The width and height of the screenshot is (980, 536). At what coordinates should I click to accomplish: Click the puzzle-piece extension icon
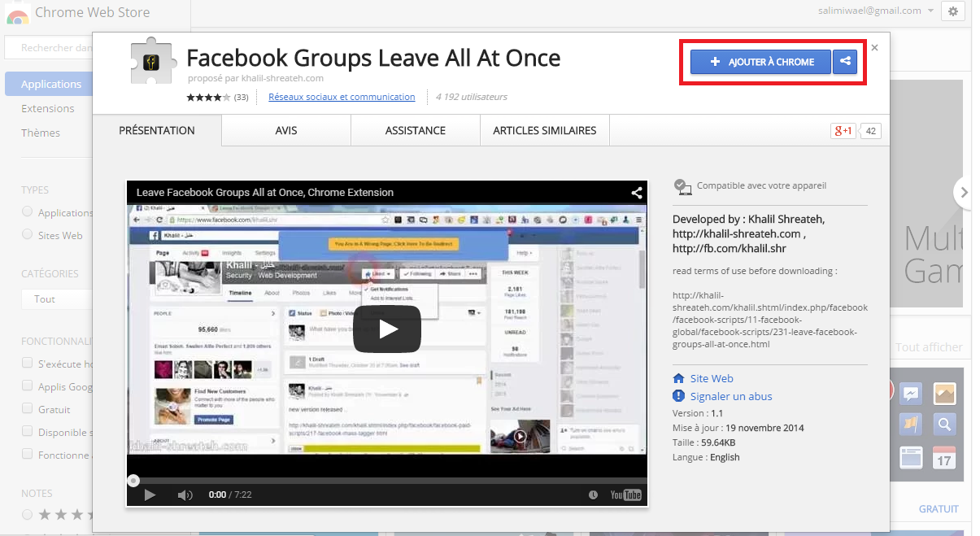155,61
